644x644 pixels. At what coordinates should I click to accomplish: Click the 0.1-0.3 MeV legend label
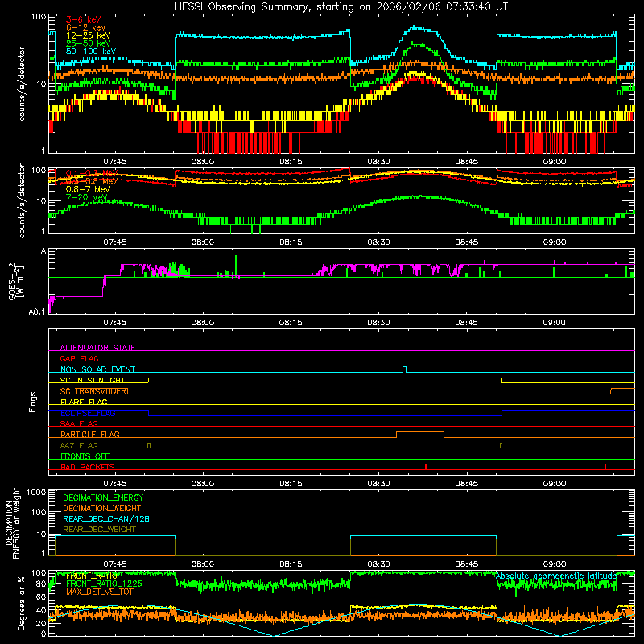pyautogui.click(x=92, y=173)
